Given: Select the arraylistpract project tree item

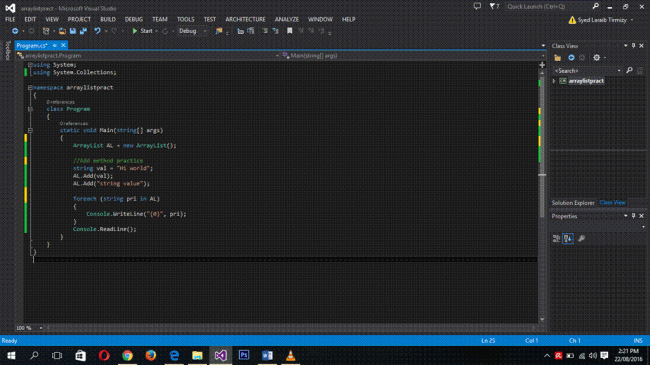Looking at the screenshot, I should [x=586, y=81].
